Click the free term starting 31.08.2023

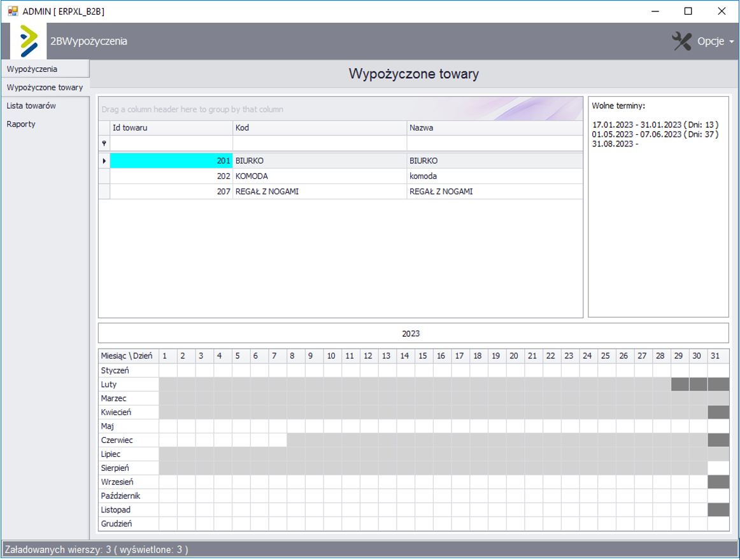(x=615, y=144)
